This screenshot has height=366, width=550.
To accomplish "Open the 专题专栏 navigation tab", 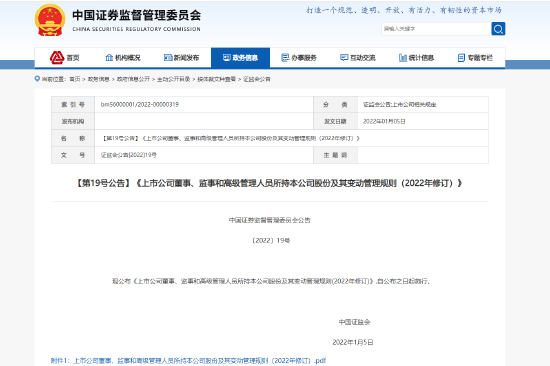I will click(x=476, y=58).
